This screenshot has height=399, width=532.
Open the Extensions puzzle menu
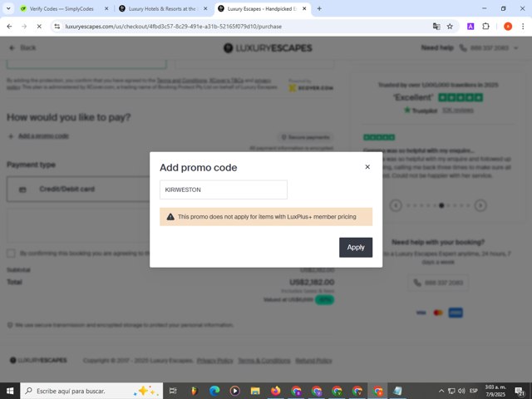(485, 27)
